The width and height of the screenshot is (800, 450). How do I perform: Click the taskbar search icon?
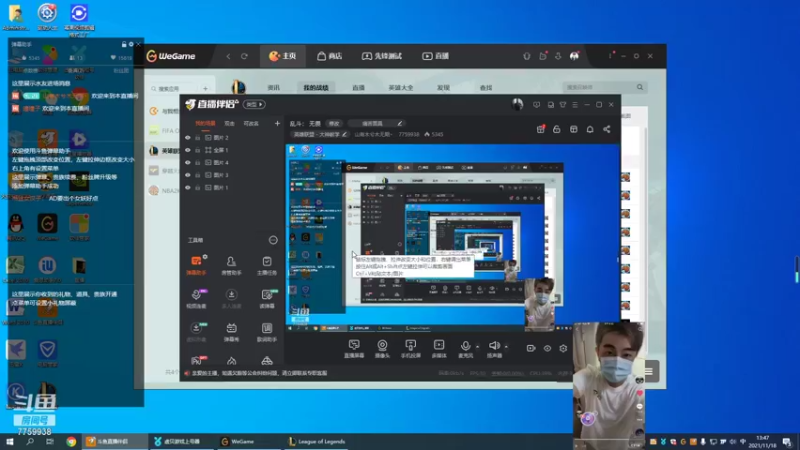click(x=30, y=442)
